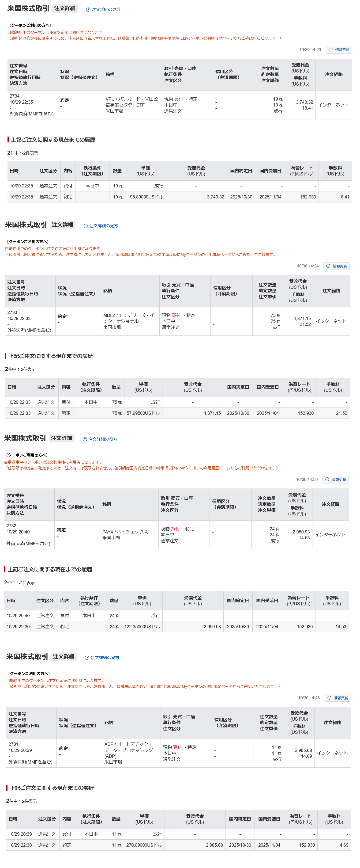Click the 57.99500USドル unit price cell

click(143, 413)
